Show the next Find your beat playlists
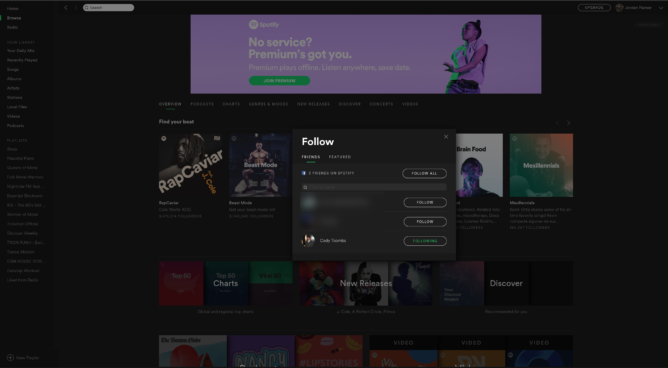 click(568, 123)
